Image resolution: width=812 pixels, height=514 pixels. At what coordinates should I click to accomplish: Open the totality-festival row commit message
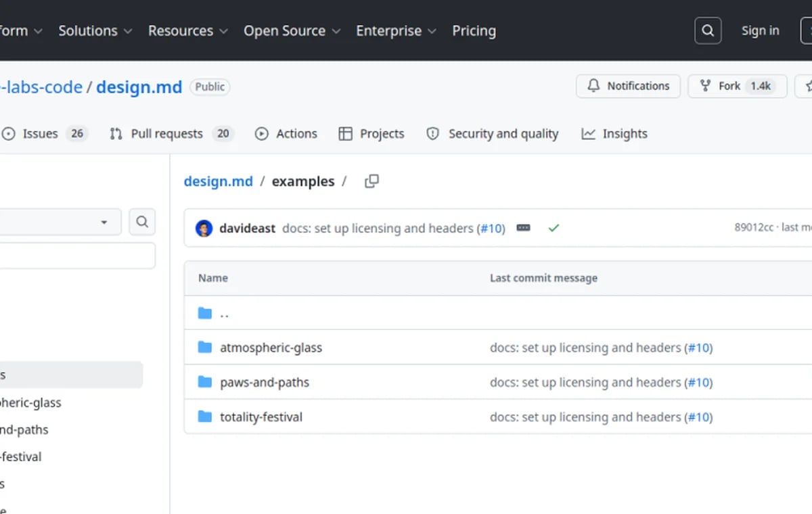(585, 417)
